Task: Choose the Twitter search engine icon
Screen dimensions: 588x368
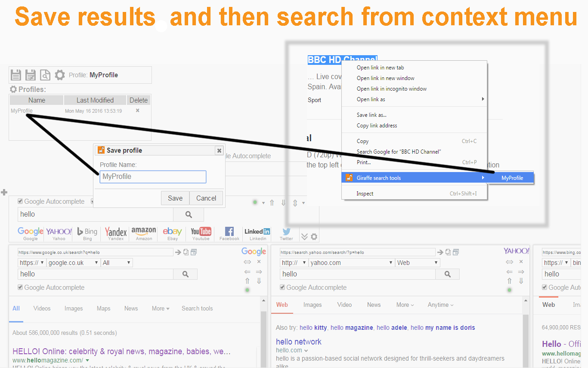Action: point(286,233)
